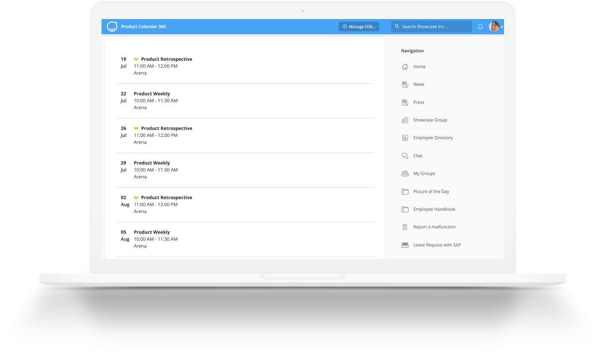This screenshot has height=364, width=606.
Task: Select Picture of the Day
Action: click(431, 191)
